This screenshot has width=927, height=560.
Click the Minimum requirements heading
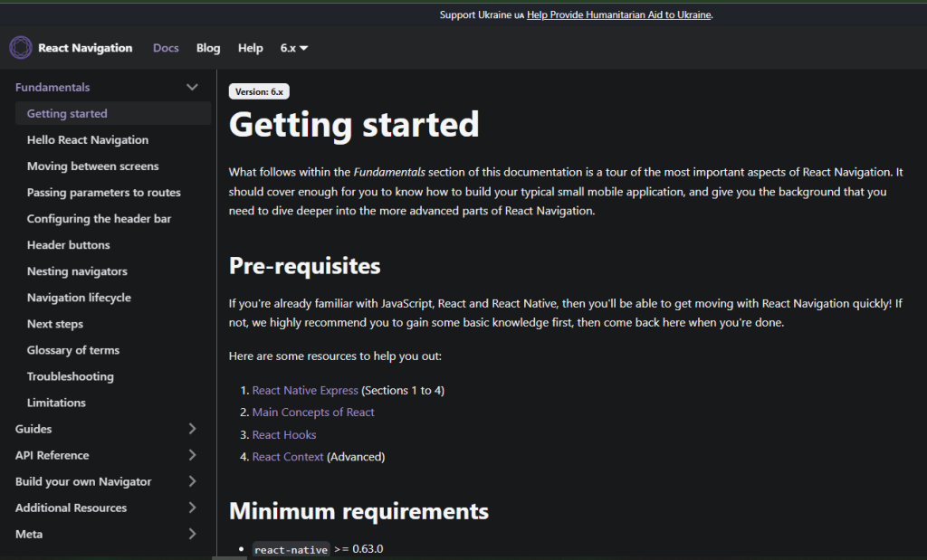click(x=358, y=511)
